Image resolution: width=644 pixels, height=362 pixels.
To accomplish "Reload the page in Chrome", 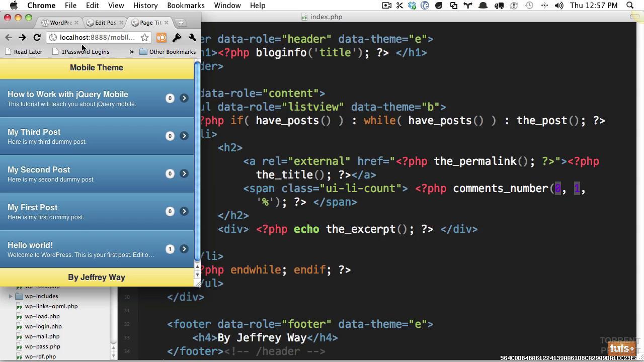I will tap(37, 37).
